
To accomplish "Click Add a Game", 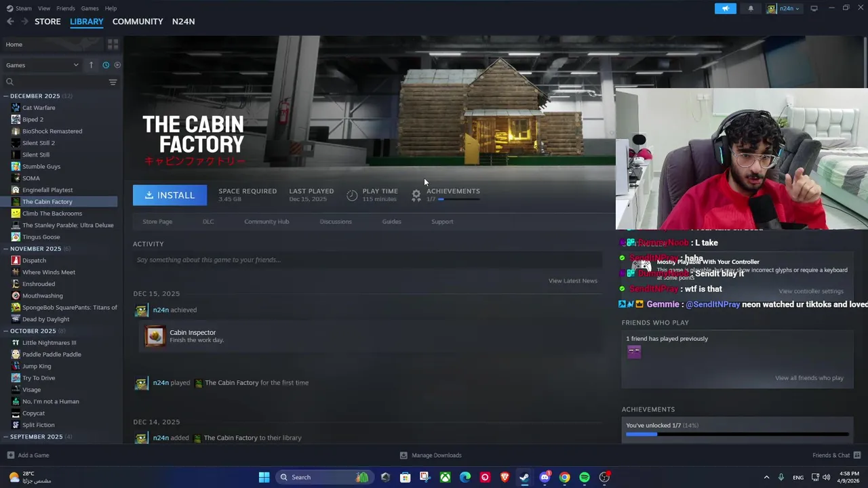I will coord(28,455).
